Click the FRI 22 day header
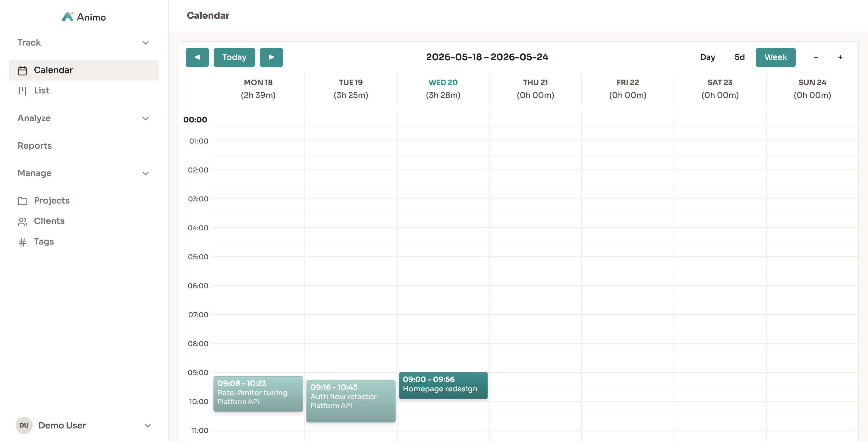This screenshot has width=868, height=442. click(628, 82)
